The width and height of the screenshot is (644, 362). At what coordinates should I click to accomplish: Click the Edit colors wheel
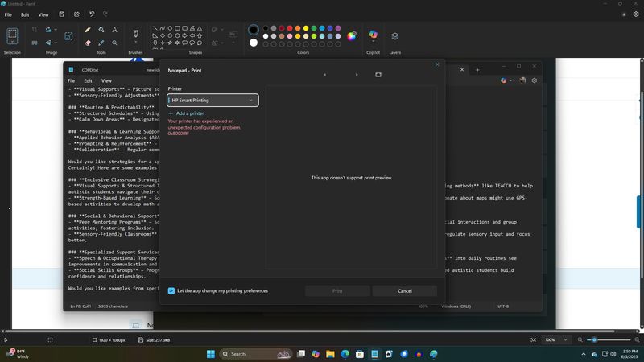[352, 35]
